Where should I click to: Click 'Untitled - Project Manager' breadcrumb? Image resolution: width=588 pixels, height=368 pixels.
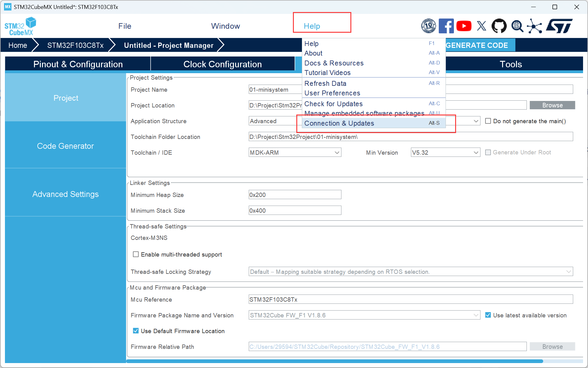(169, 45)
